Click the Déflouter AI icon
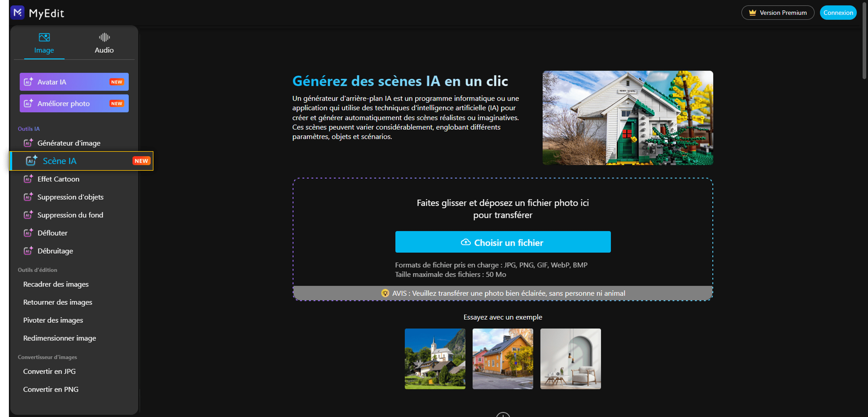 point(28,233)
